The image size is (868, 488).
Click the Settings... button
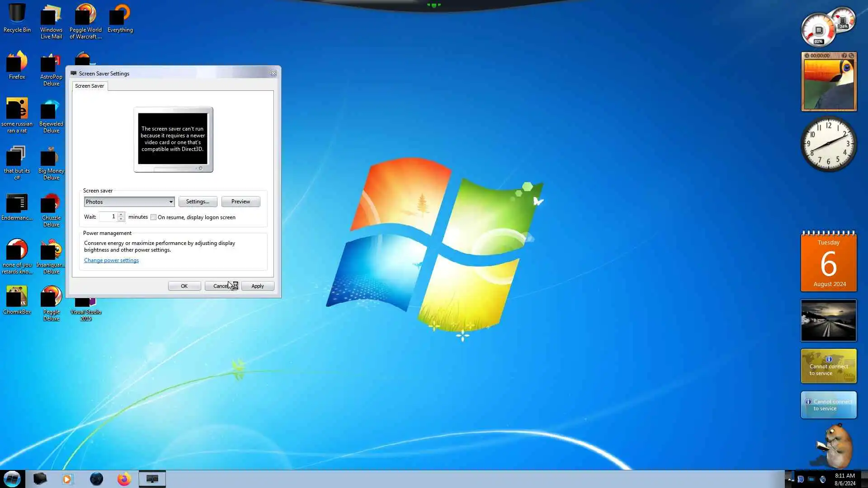pyautogui.click(x=198, y=202)
